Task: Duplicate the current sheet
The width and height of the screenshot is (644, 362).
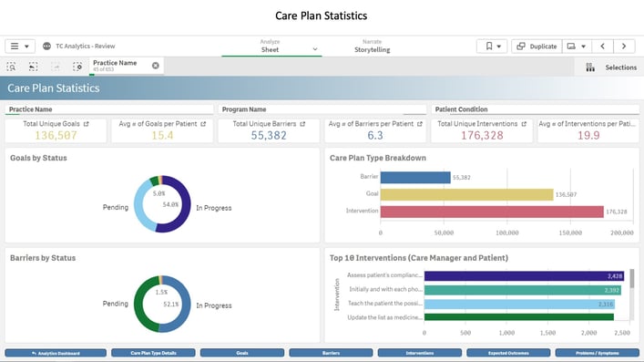Action: tap(537, 47)
